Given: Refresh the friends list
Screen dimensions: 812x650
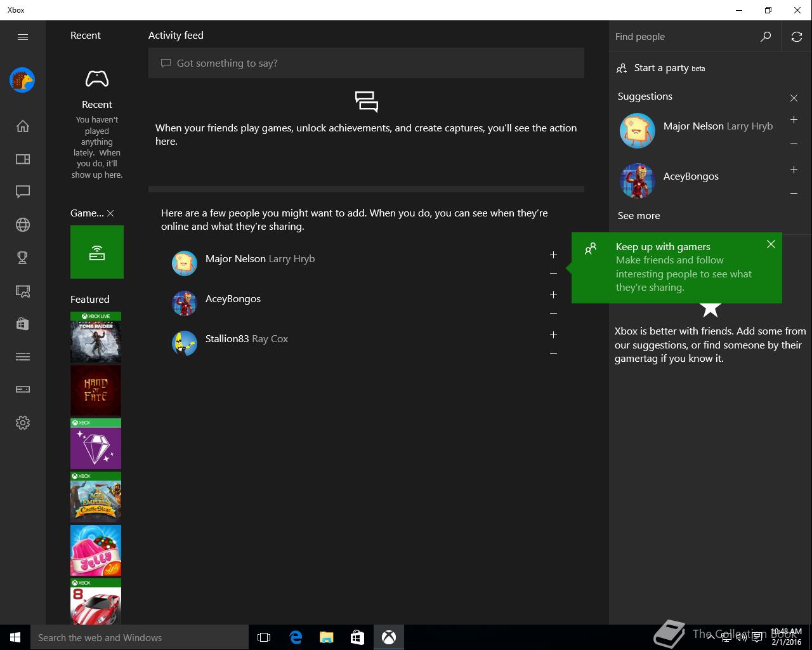Looking at the screenshot, I should point(797,37).
